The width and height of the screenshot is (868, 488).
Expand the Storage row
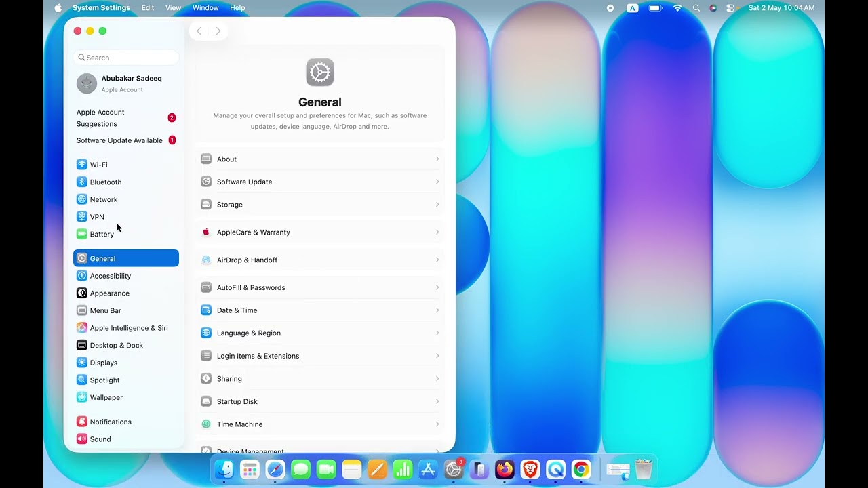320,205
